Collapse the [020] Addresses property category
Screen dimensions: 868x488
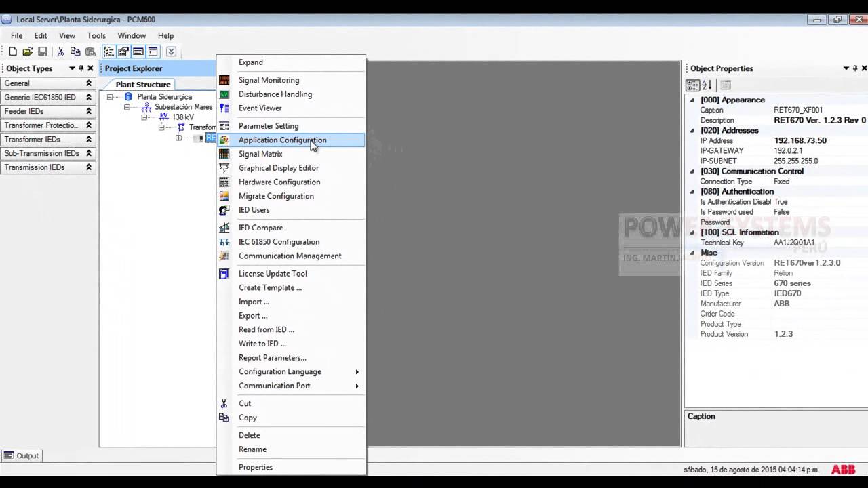692,131
